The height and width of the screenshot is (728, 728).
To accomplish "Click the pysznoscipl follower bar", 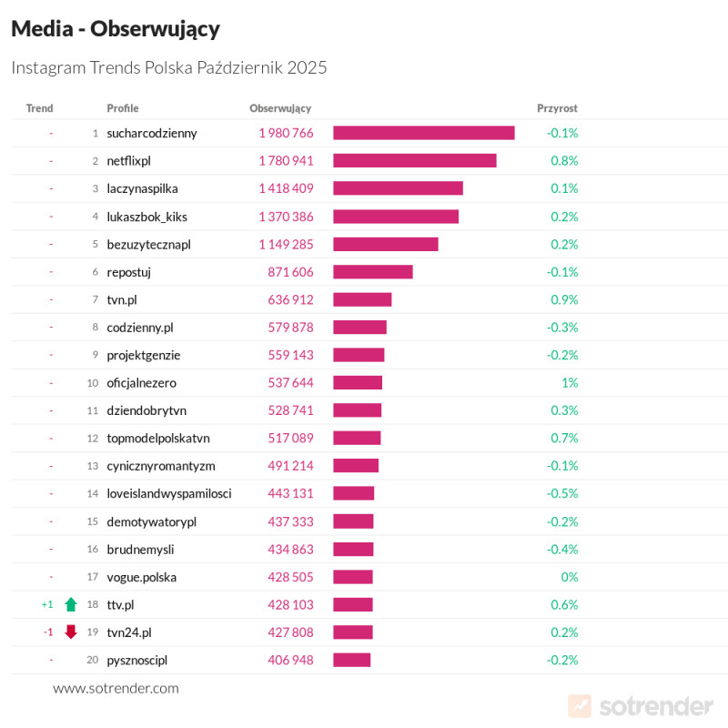I will (x=351, y=660).
